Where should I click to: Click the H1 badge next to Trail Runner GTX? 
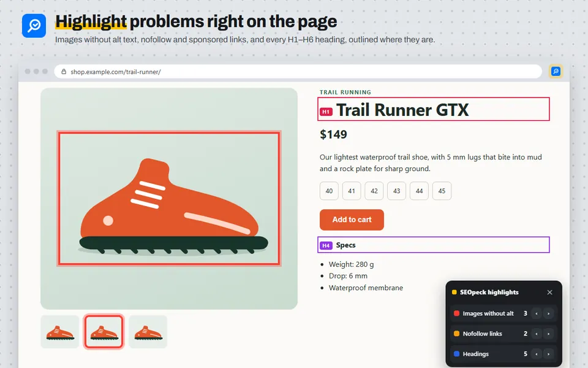click(326, 112)
